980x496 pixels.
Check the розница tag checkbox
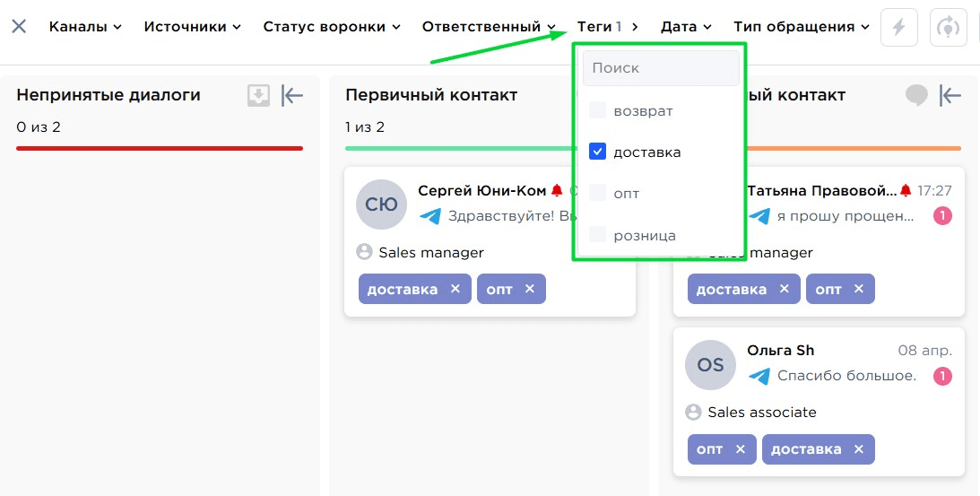(597, 235)
